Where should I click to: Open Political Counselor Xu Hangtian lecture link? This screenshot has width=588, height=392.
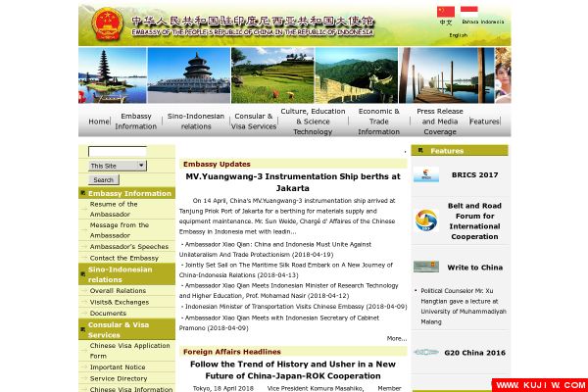pyautogui.click(x=464, y=306)
